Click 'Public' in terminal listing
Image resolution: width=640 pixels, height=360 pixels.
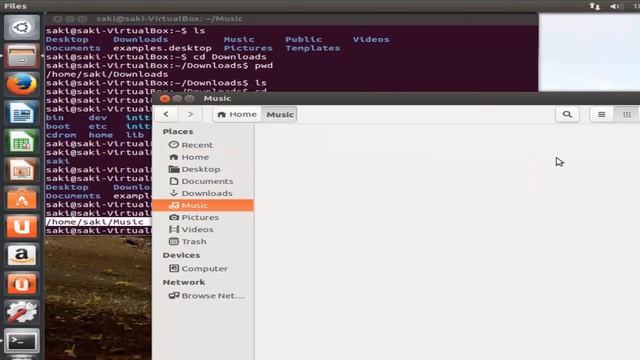pos(304,40)
